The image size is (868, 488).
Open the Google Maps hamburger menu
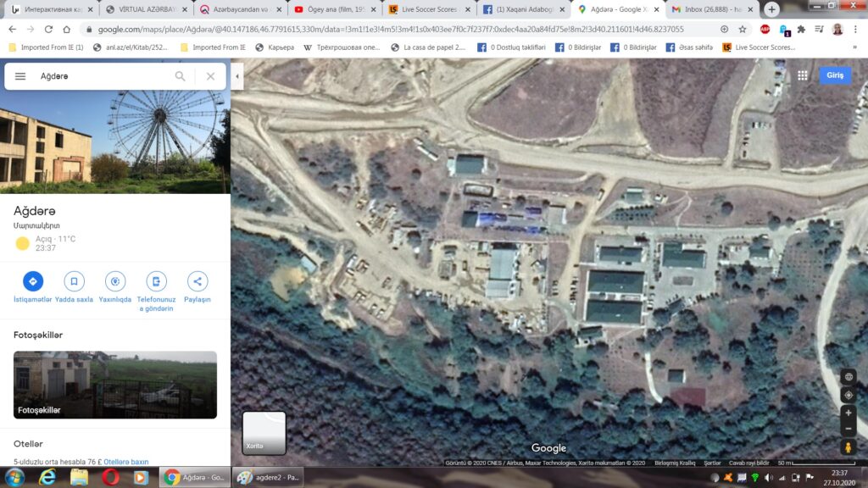tap(20, 76)
